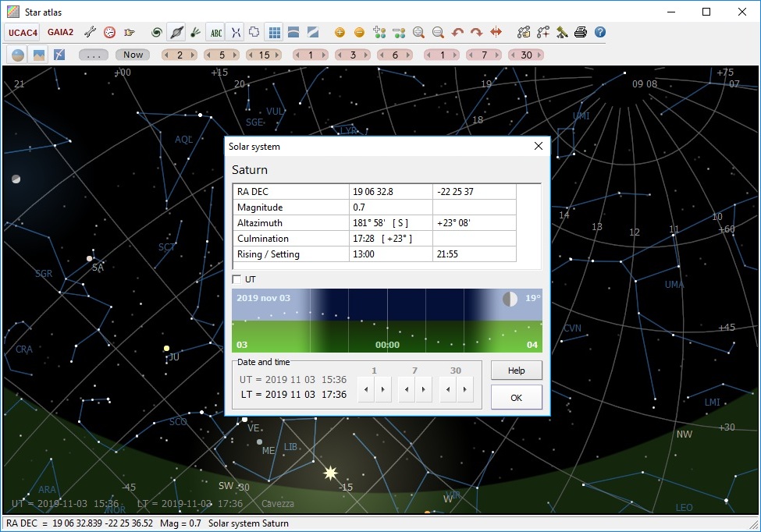
Task: Click the spiral galaxy deep-sky icon
Action: [156, 33]
